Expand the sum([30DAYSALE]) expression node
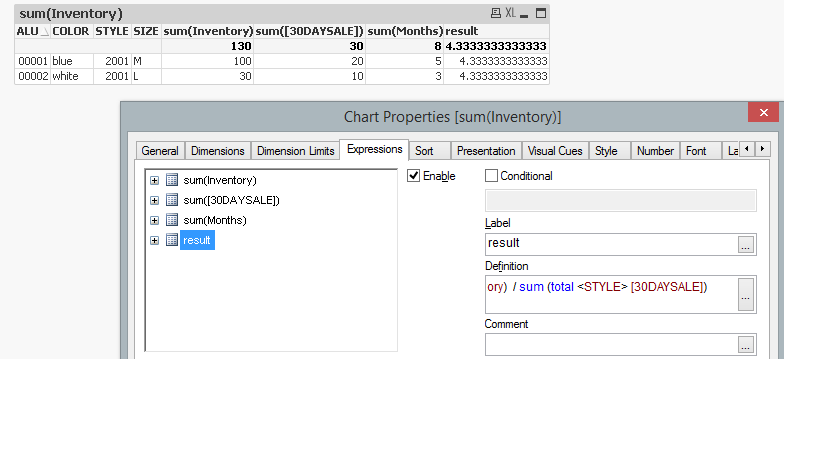The image size is (819, 460). (154, 200)
